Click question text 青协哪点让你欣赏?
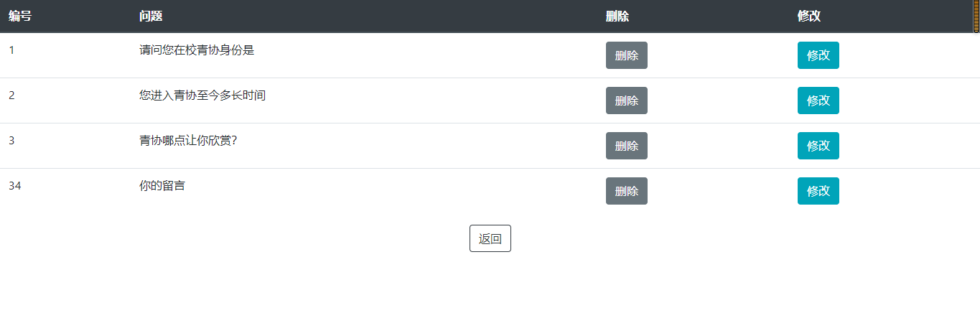980x336 pixels. (188, 141)
